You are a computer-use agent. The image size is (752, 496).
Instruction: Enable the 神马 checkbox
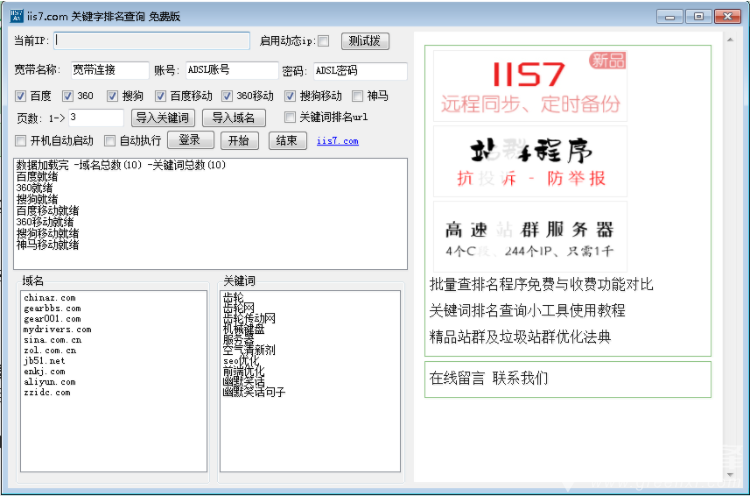tap(357, 96)
